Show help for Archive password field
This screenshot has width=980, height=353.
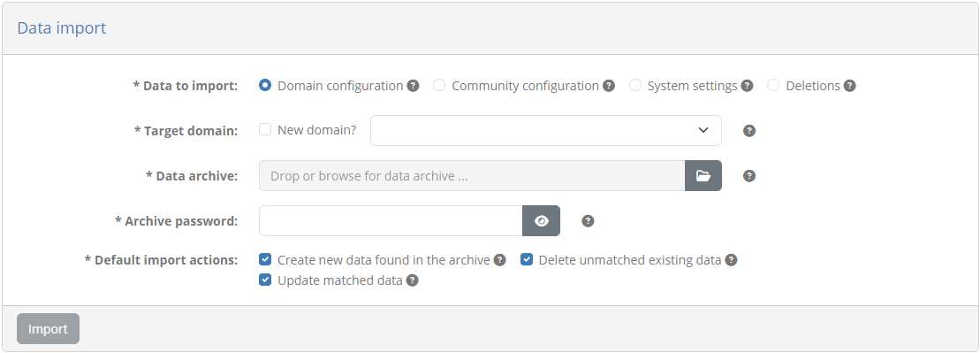point(589,221)
